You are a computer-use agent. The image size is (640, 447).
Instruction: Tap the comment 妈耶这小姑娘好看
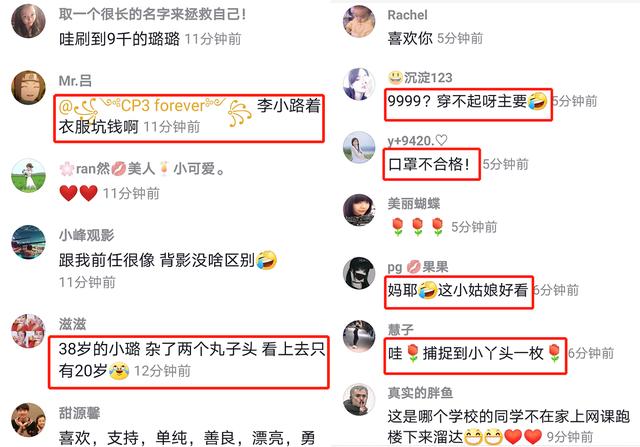point(458,290)
